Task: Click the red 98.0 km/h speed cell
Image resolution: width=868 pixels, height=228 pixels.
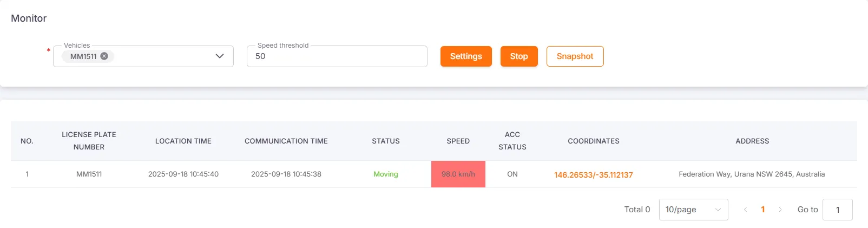Action: (x=458, y=174)
